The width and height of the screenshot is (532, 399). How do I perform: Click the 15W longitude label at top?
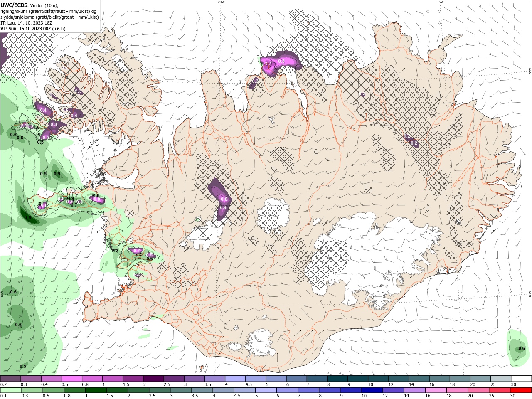click(440, 2)
